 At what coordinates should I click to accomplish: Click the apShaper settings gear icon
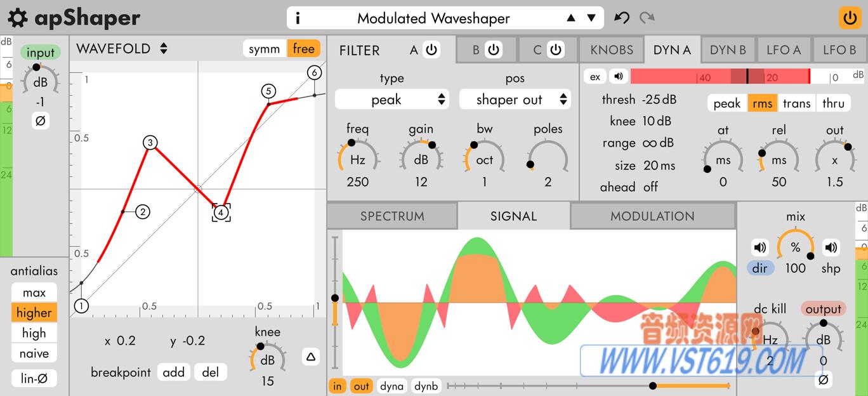(18, 18)
